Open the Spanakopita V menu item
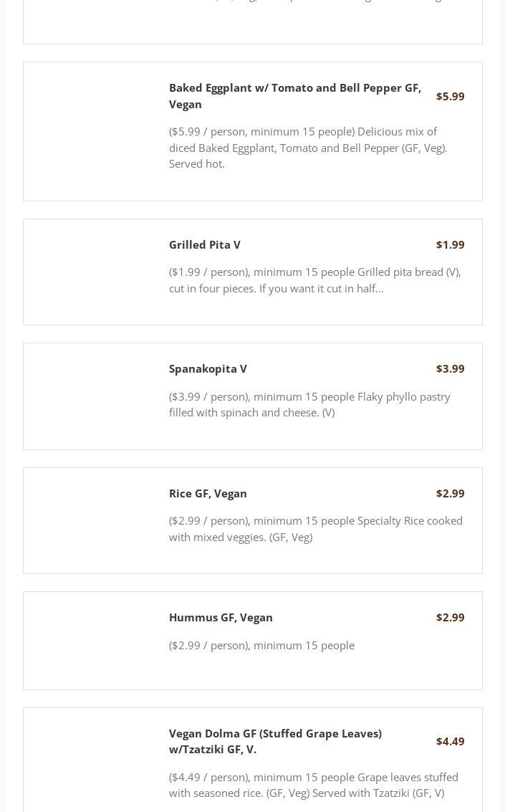505x812 pixels. (208, 368)
